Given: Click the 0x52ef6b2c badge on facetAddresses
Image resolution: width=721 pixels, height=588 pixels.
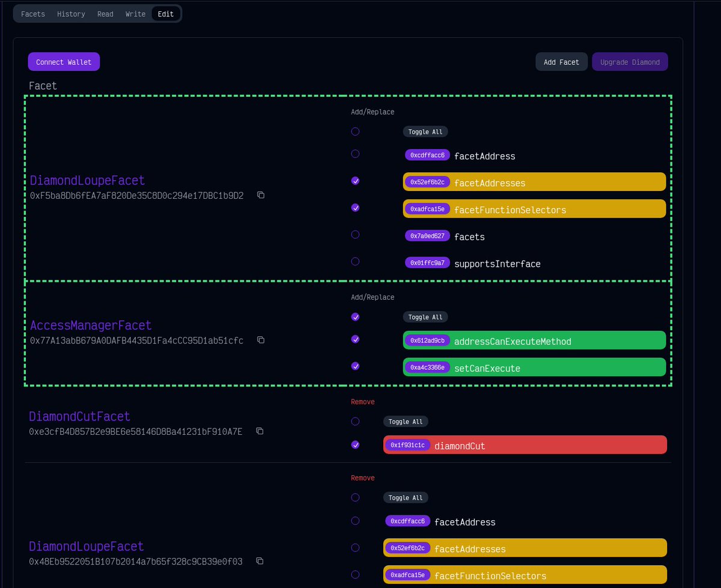Looking at the screenshot, I should [427, 181].
